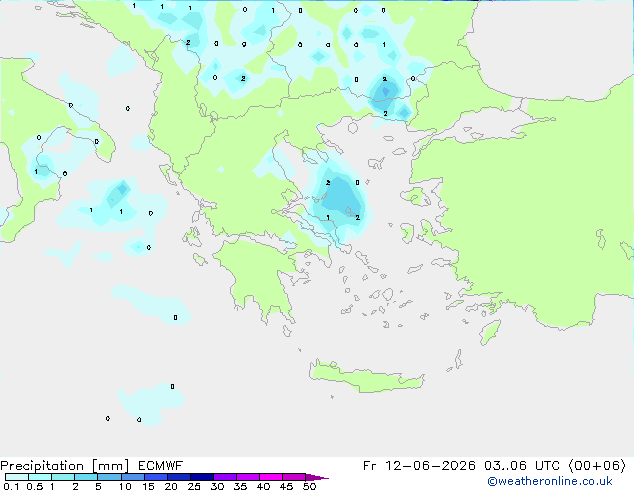Select the 25–30 mm navy legend swatch
The width and height of the screenshot is (634, 490).
coord(201,477)
